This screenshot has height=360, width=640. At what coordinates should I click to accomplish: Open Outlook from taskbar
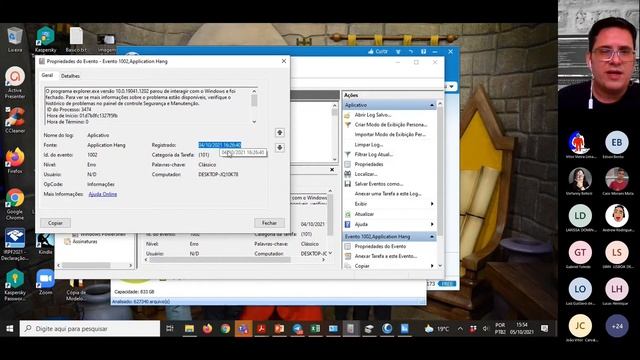pos(333,329)
